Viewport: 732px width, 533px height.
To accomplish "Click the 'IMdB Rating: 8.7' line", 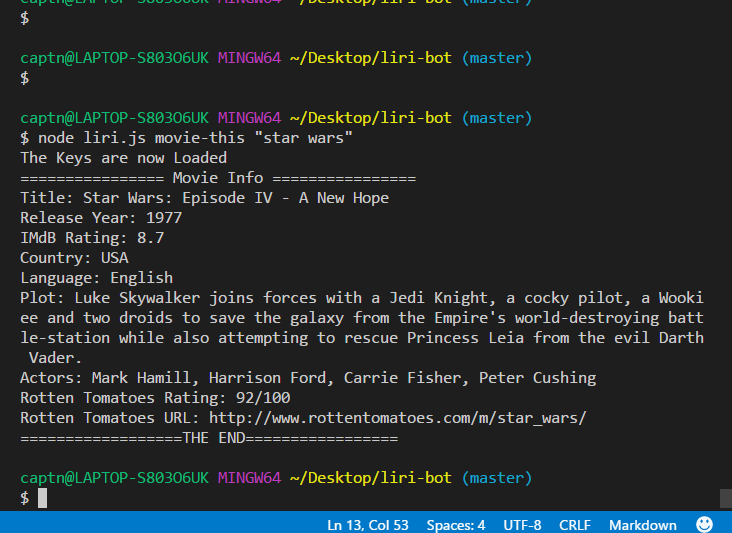I will (92, 238).
